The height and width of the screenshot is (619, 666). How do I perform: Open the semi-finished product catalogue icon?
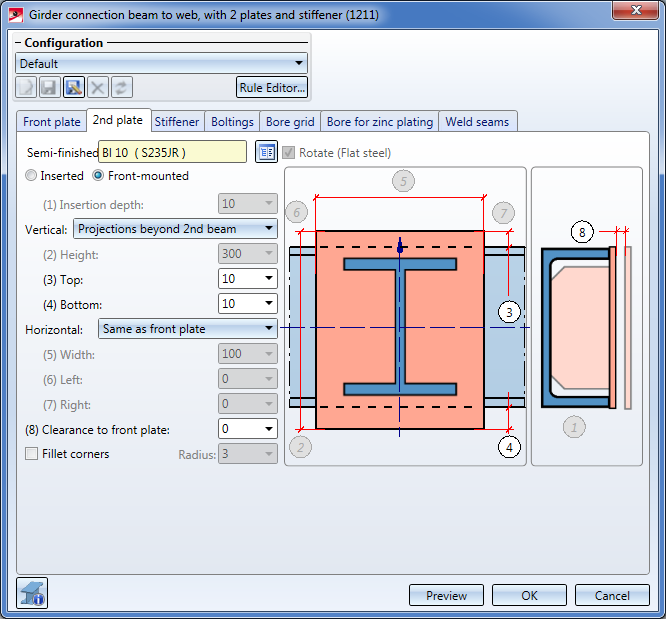(x=265, y=152)
